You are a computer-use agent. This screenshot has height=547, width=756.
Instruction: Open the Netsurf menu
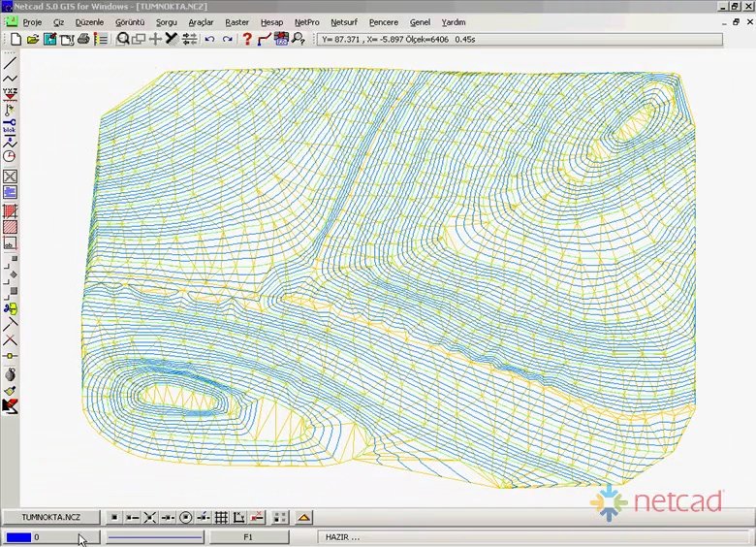[344, 22]
